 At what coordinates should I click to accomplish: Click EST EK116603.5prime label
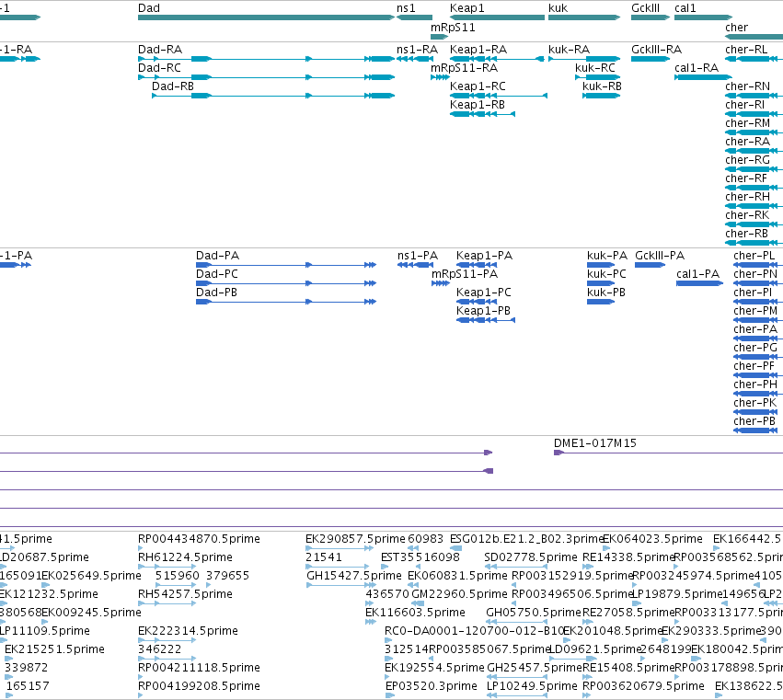(416, 613)
